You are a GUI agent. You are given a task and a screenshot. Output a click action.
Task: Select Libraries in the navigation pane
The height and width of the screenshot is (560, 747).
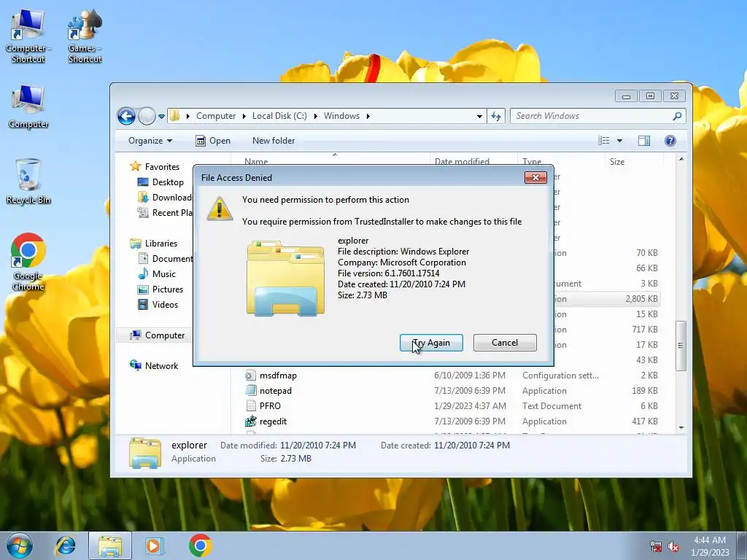[x=154, y=244]
